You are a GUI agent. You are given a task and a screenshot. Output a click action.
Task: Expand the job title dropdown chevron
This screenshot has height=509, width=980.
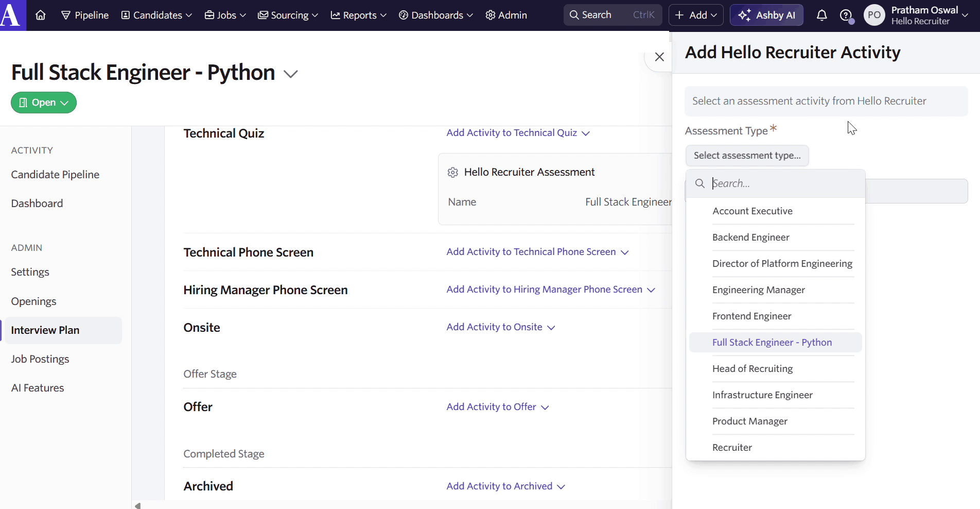(291, 74)
